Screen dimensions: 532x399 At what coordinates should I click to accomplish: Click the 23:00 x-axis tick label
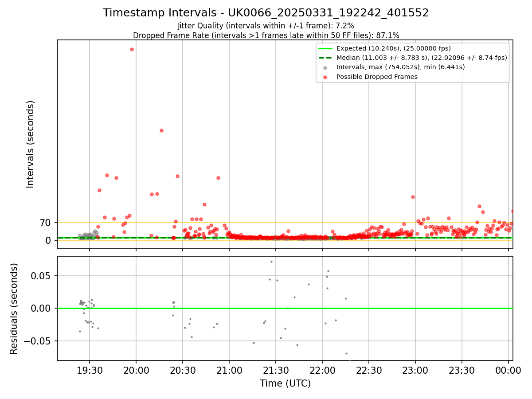click(x=415, y=371)
